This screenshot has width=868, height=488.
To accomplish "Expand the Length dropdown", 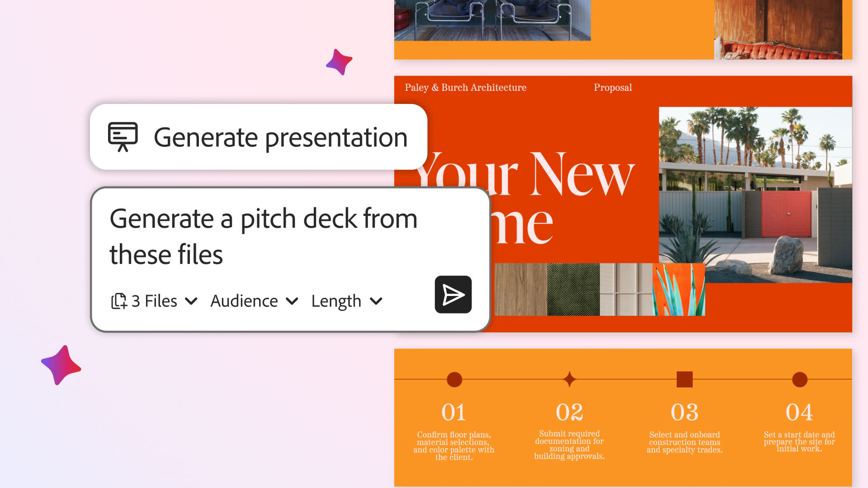I will [347, 301].
